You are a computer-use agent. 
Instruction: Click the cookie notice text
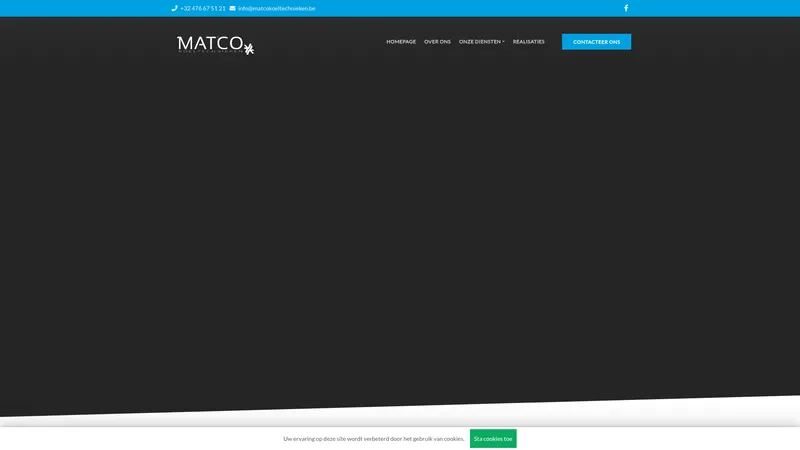tap(374, 439)
